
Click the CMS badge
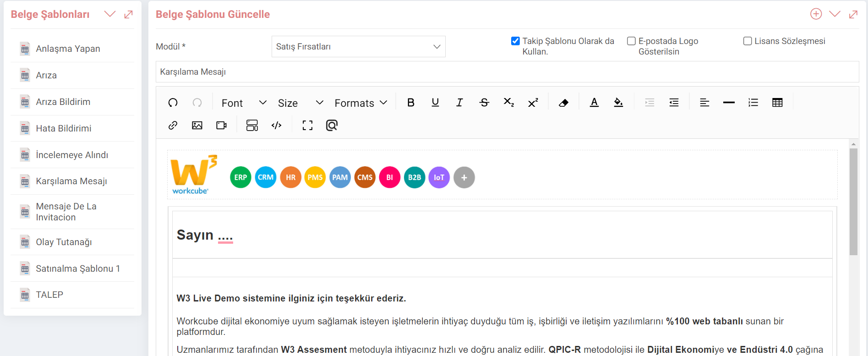(365, 177)
